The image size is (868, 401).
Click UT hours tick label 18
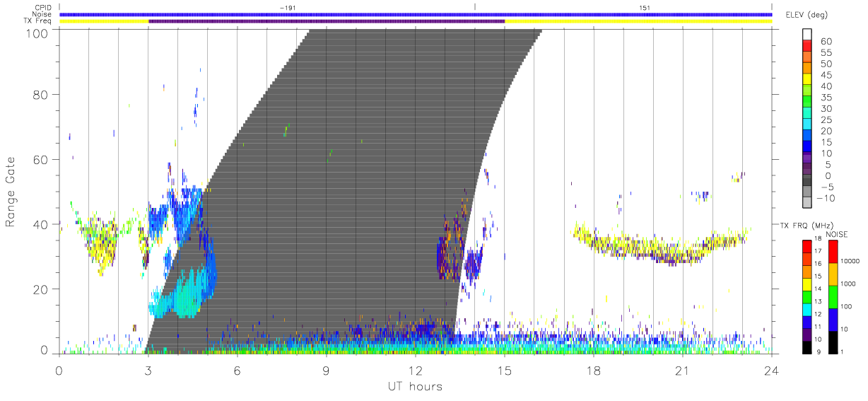(594, 370)
